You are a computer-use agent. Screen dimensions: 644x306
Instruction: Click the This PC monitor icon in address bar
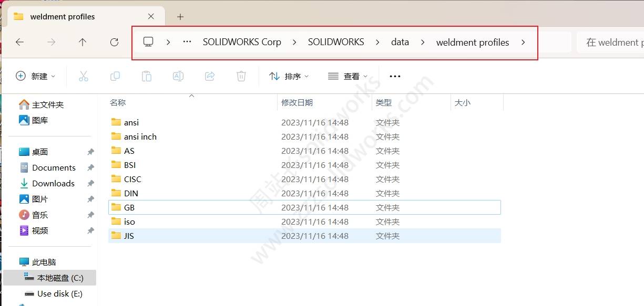pyautogui.click(x=148, y=42)
